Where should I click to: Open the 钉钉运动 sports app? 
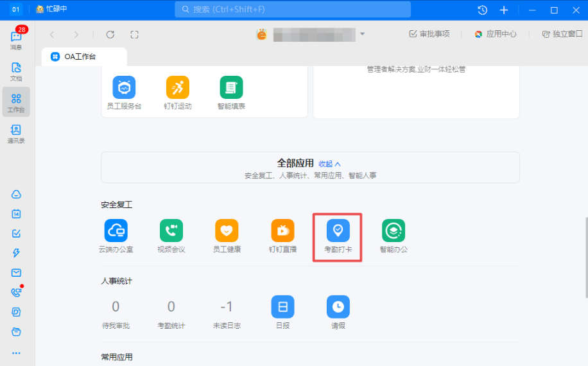178,93
